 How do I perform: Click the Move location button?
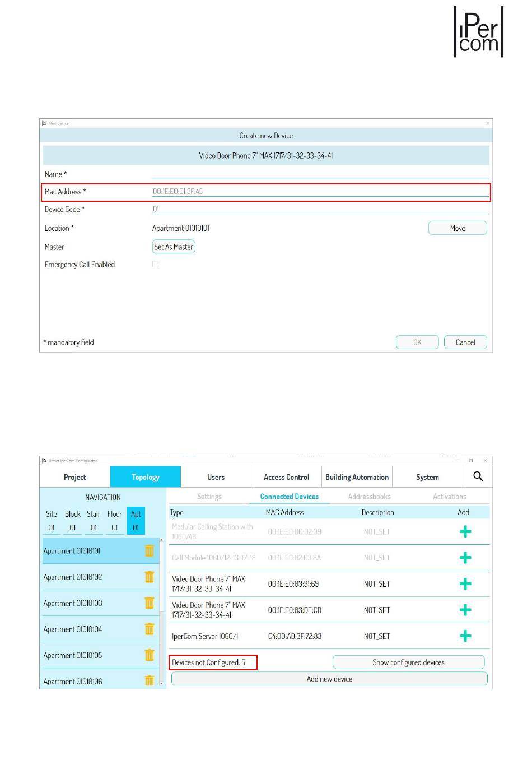tap(457, 228)
